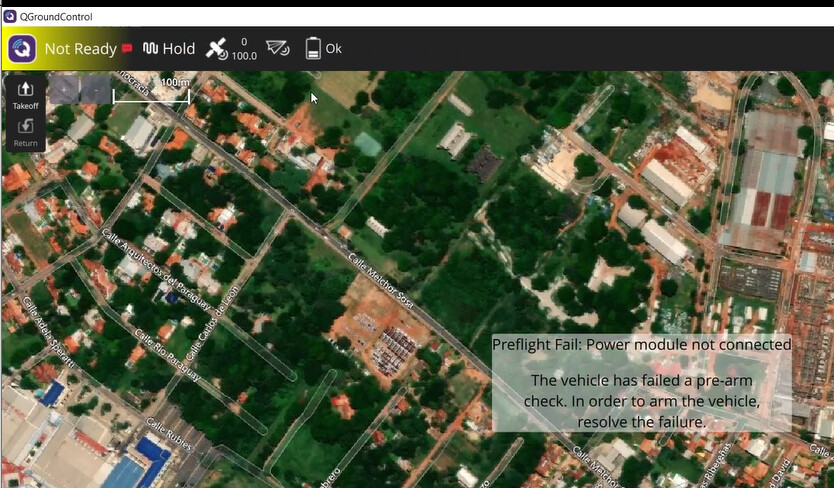This screenshot has height=488, width=834.
Task: Click the Not Ready vehicle status
Action: [x=80, y=49]
